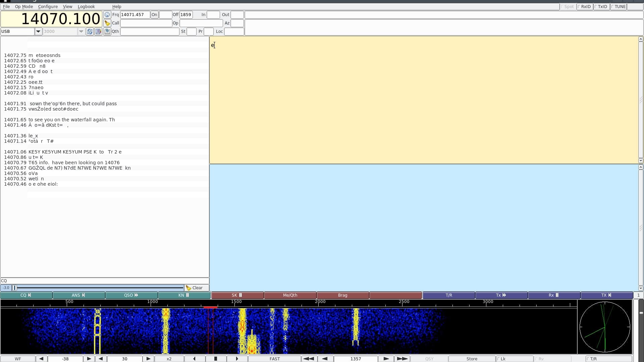Toggle the bottom T/R checkbox

(608, 359)
